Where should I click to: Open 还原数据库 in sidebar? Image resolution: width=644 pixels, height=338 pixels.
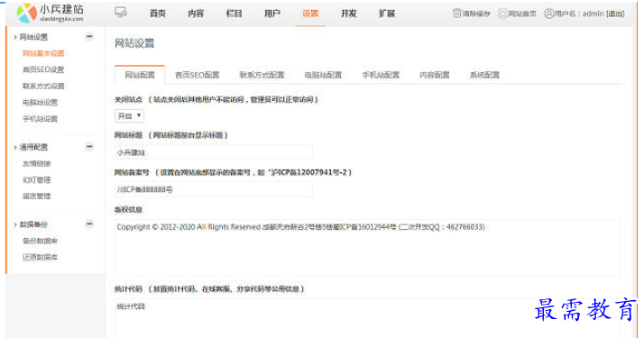click(41, 257)
